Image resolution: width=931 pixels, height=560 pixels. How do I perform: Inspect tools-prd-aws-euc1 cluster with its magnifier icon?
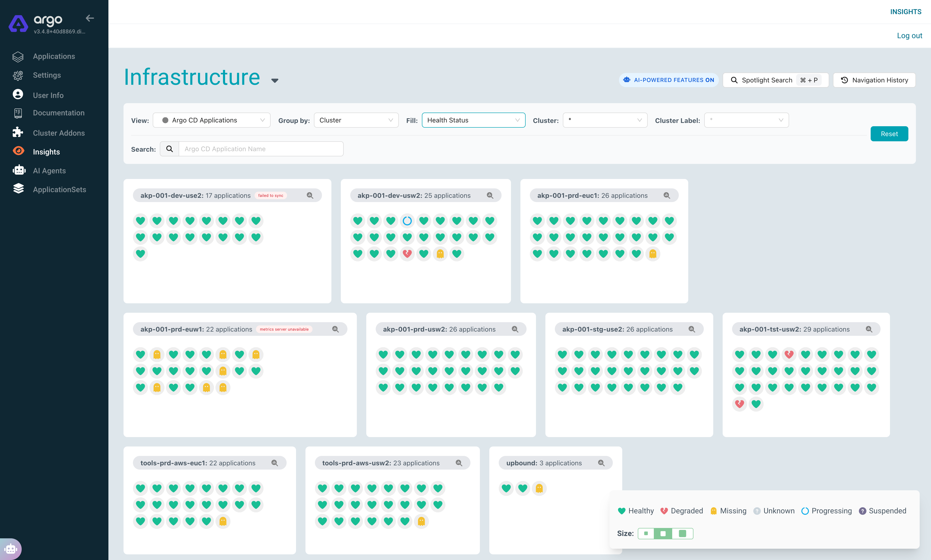[x=275, y=463]
